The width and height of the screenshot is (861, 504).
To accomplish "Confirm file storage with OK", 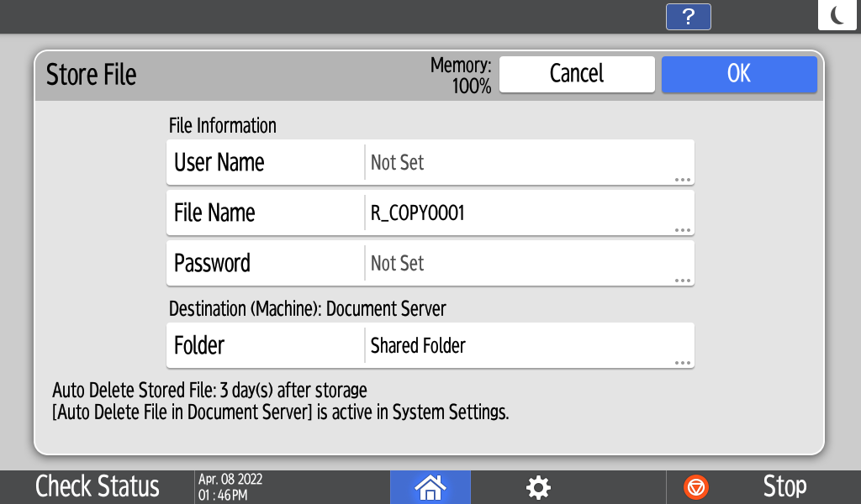I will (738, 74).
